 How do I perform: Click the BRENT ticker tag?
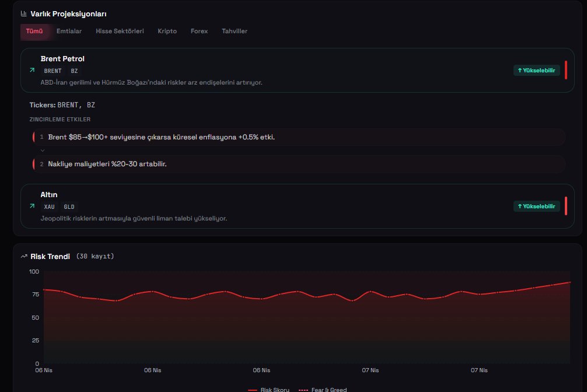(x=53, y=71)
